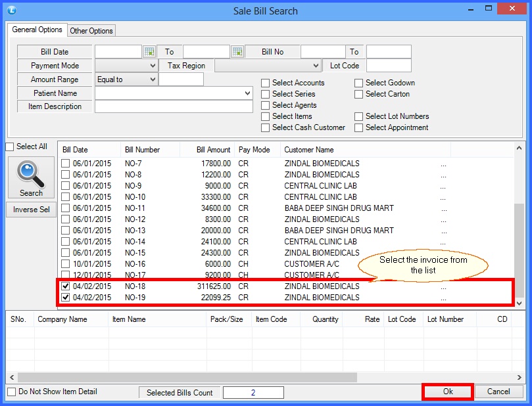Open the Bill Date To calendar picker
The height and width of the screenshot is (406, 532).
pyautogui.click(x=237, y=52)
